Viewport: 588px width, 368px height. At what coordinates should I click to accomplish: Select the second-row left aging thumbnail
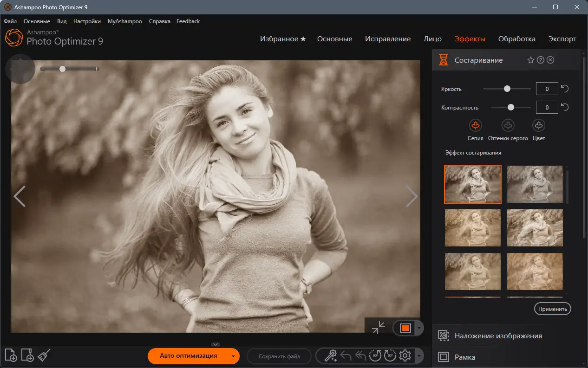pyautogui.click(x=473, y=228)
